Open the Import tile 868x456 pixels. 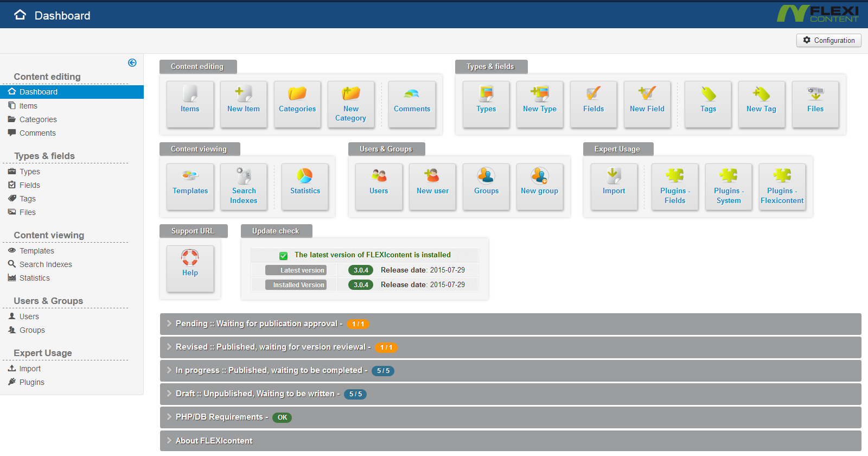(614, 187)
